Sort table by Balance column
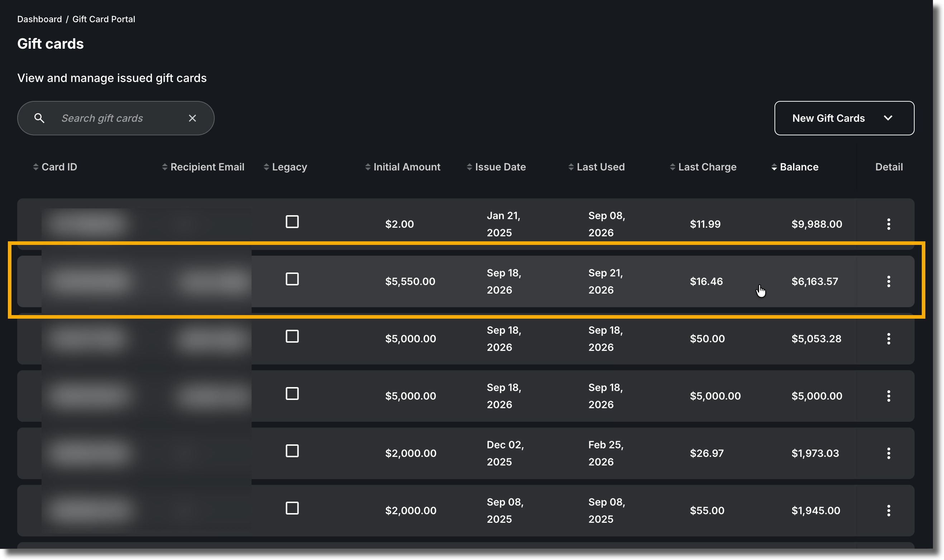 click(x=795, y=167)
